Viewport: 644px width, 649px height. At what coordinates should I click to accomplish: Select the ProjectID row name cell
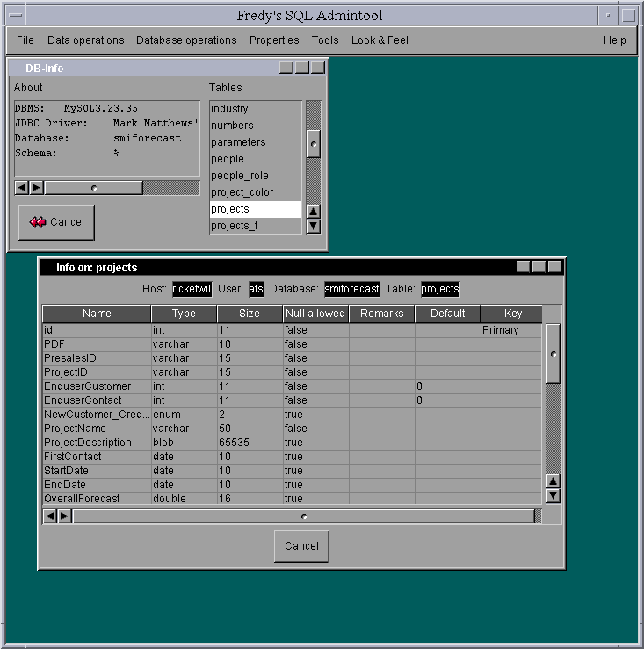pyautogui.click(x=97, y=372)
